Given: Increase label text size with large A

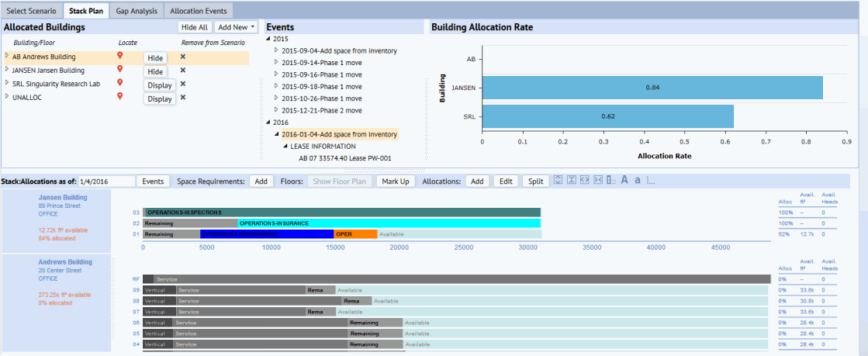Looking at the screenshot, I should click(624, 181).
